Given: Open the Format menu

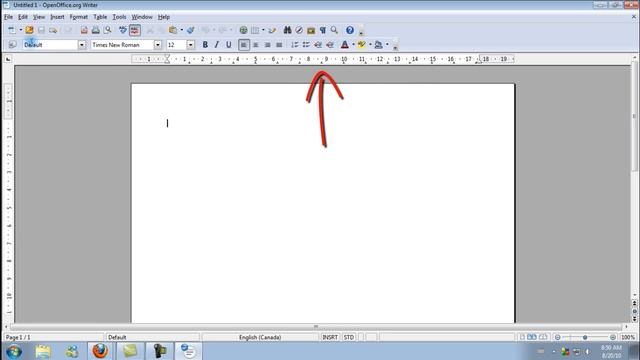Looking at the screenshot, I should click(79, 17).
